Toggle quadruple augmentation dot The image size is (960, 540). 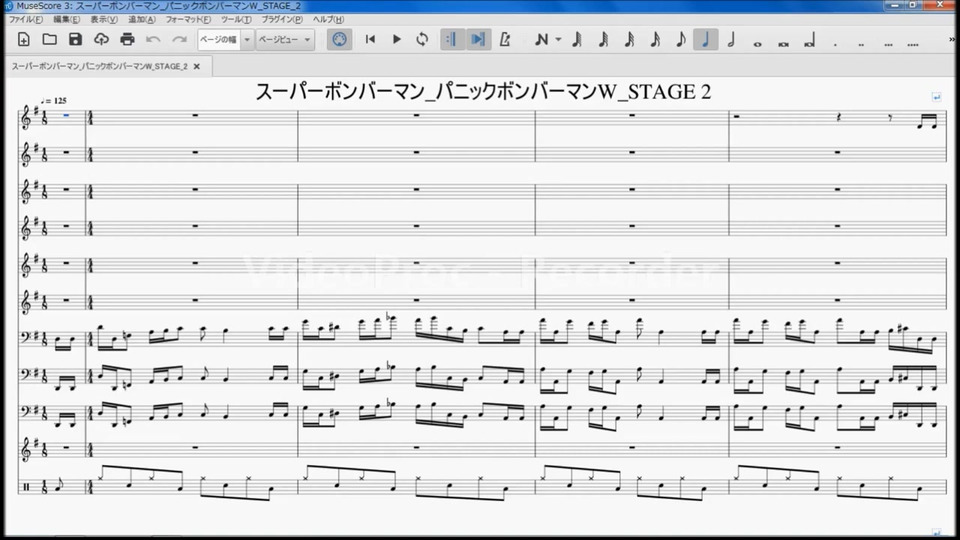[913, 43]
